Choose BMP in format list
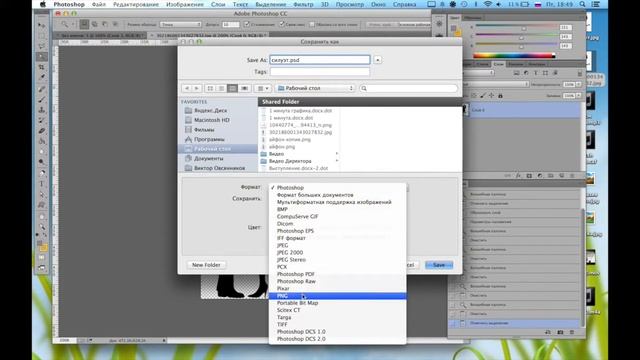640x360 pixels. click(338, 209)
